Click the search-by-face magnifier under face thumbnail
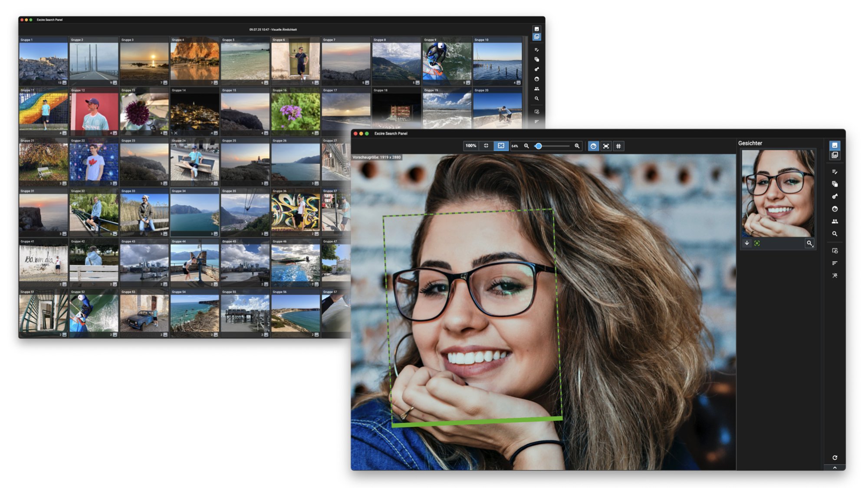Screen dimensions: 868x488 click(x=809, y=243)
